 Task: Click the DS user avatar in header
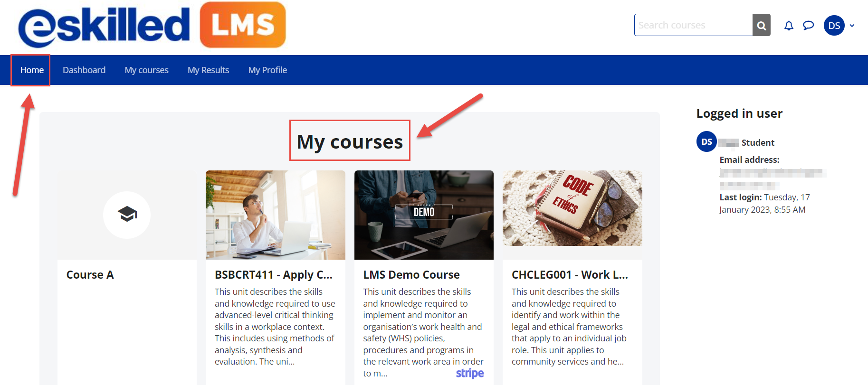(x=834, y=26)
